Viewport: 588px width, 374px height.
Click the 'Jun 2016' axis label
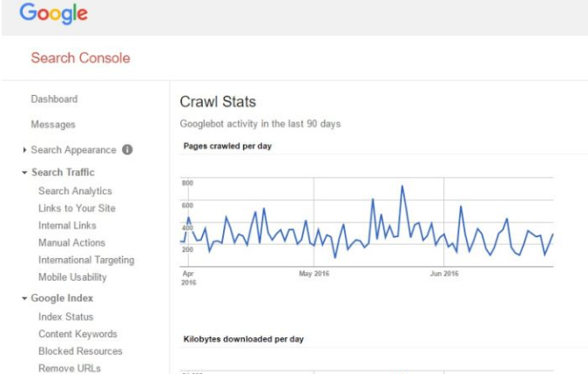pos(444,274)
